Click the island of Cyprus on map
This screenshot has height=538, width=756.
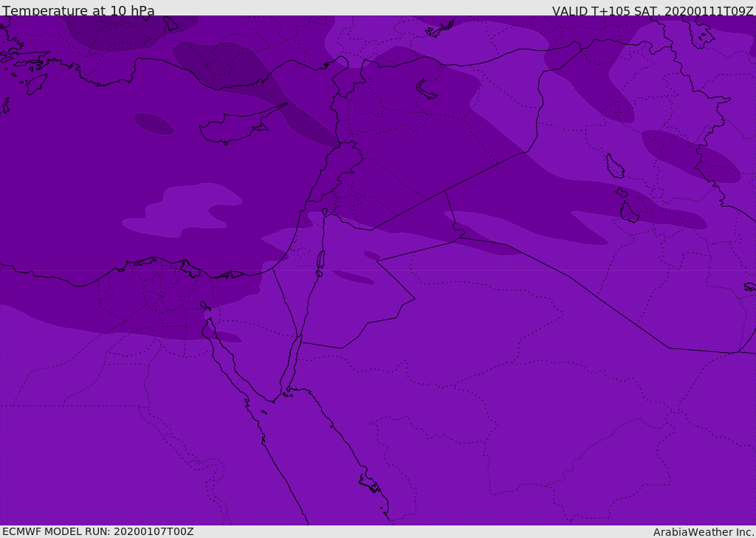click(241, 125)
